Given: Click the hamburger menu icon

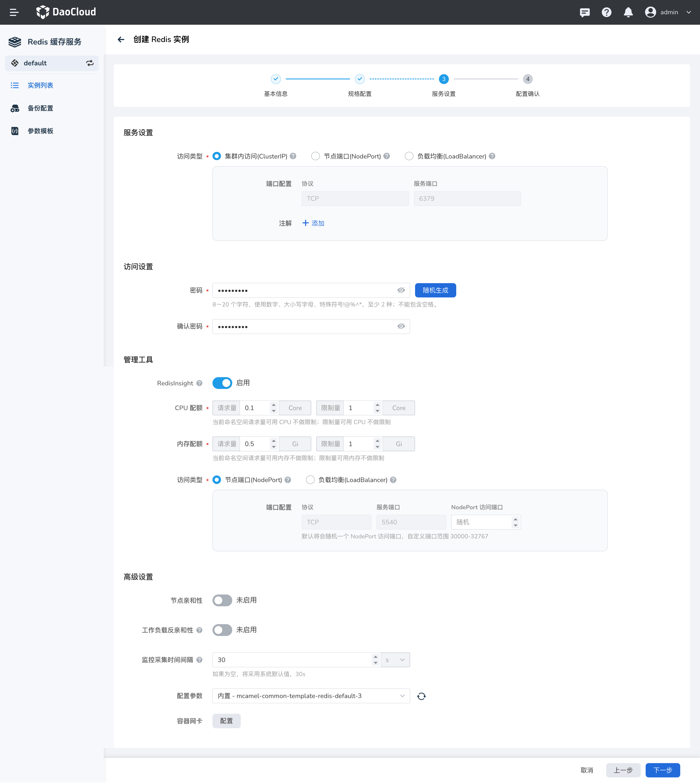Looking at the screenshot, I should coord(14,12).
